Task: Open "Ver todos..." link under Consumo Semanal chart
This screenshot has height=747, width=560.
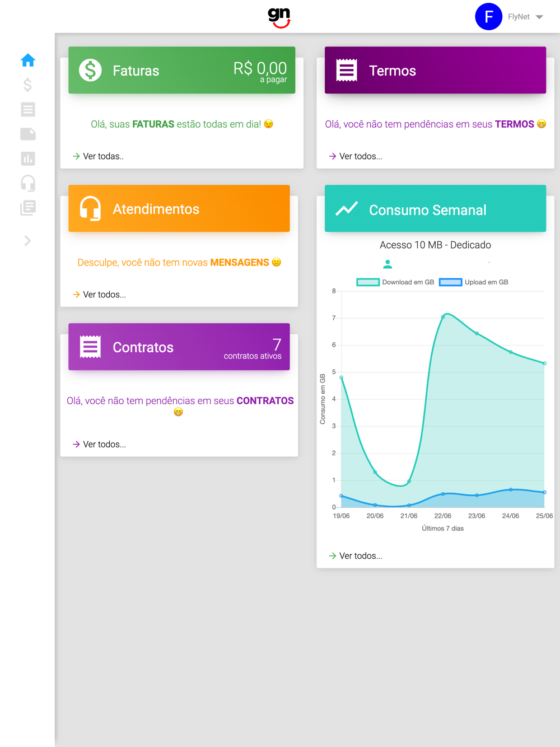Action: click(361, 555)
